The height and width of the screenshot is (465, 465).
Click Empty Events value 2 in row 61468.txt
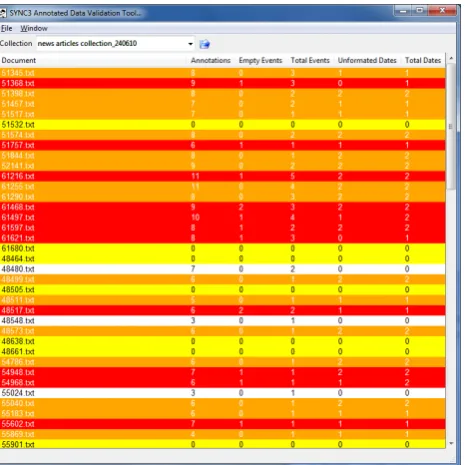(x=241, y=207)
